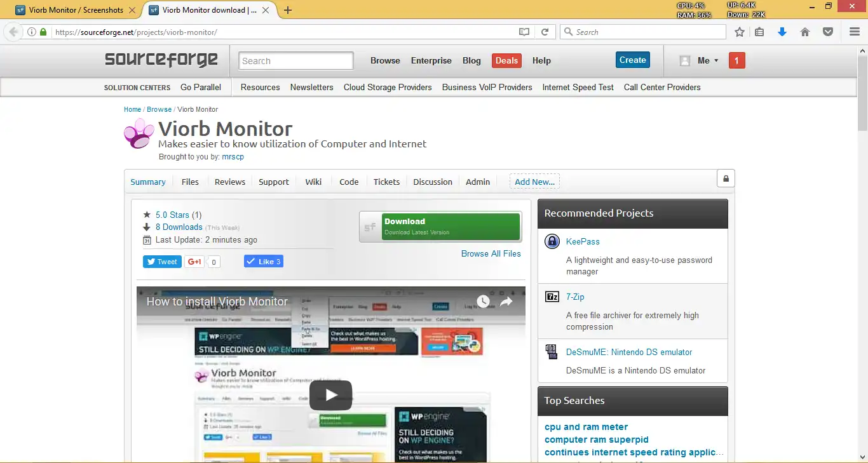Open the Discussion tab
The image size is (868, 463).
(x=433, y=182)
